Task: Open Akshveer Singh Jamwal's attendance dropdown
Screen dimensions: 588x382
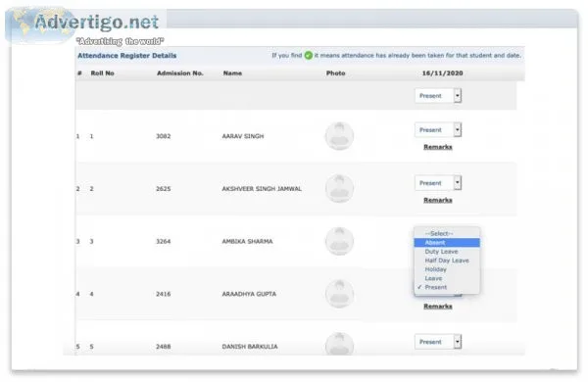Action: coord(438,183)
